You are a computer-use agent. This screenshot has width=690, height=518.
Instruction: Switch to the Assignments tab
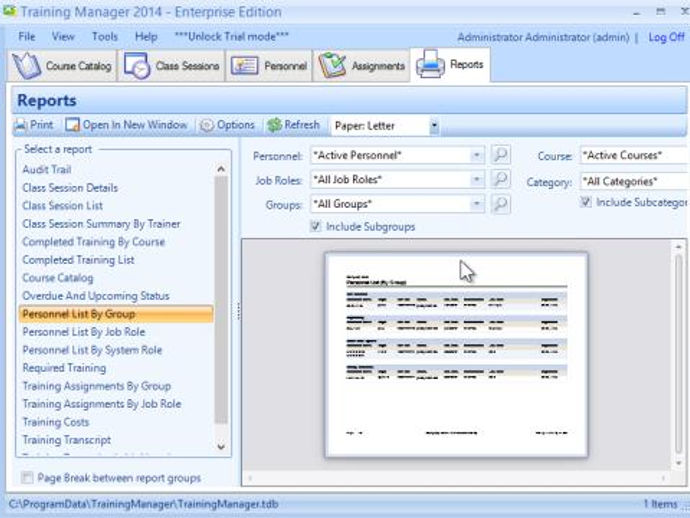click(x=361, y=66)
